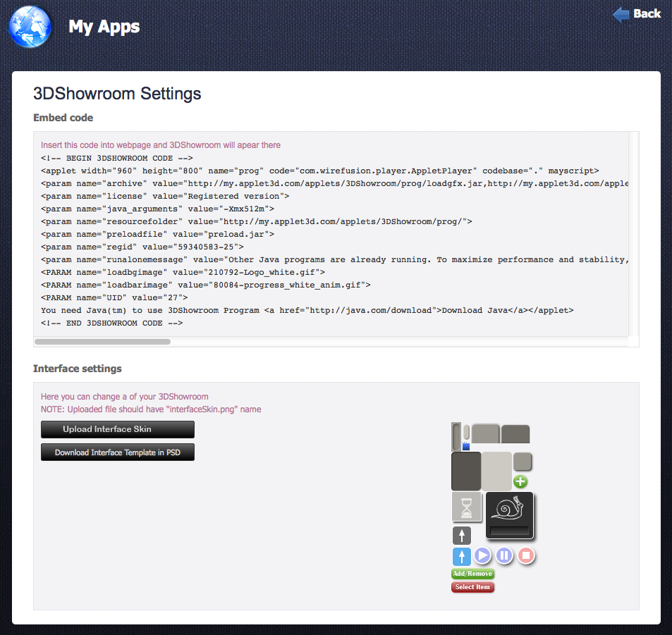Viewport: 672px width, 635px height.
Task: Click the blue globe My Apps logo
Action: 30,27
